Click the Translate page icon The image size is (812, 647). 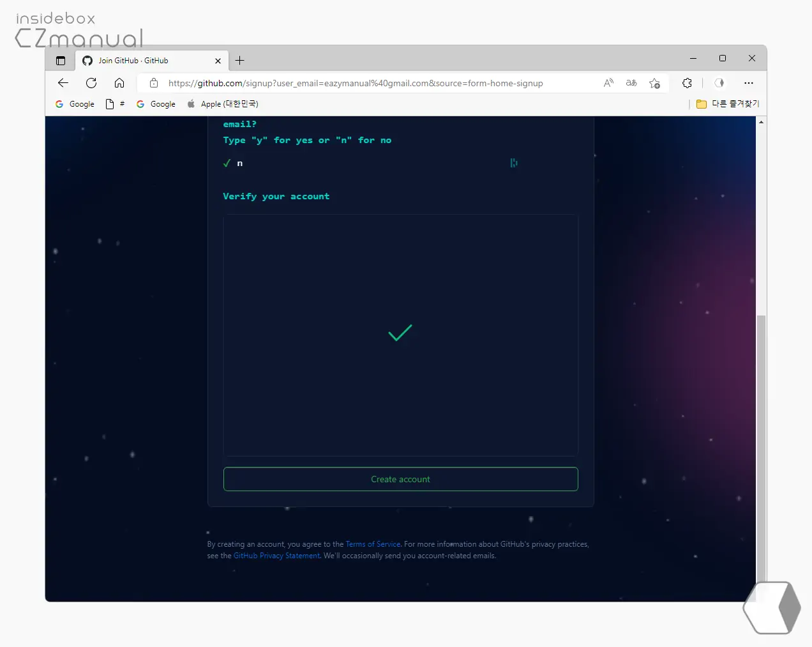631,83
